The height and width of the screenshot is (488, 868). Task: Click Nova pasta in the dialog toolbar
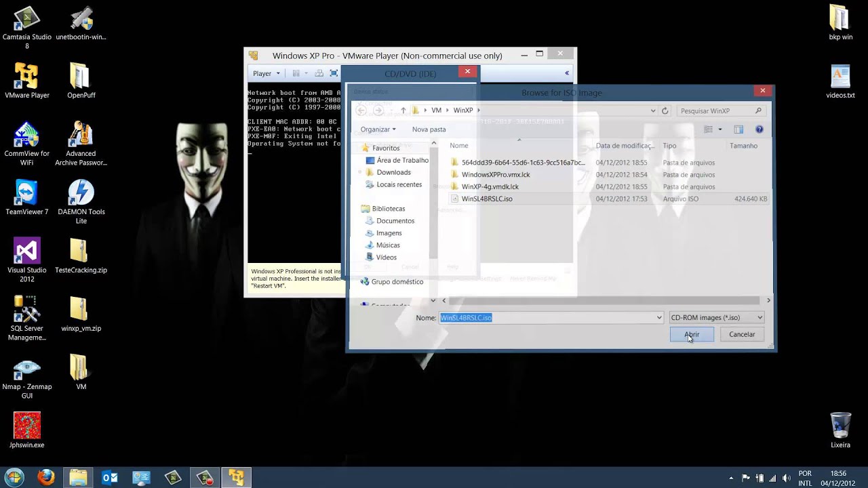(x=429, y=129)
